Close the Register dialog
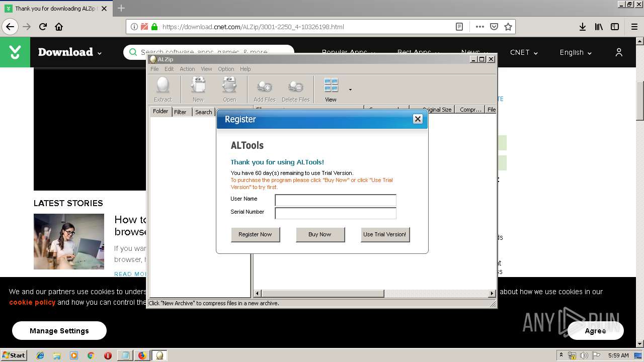The image size is (644, 362). click(418, 119)
